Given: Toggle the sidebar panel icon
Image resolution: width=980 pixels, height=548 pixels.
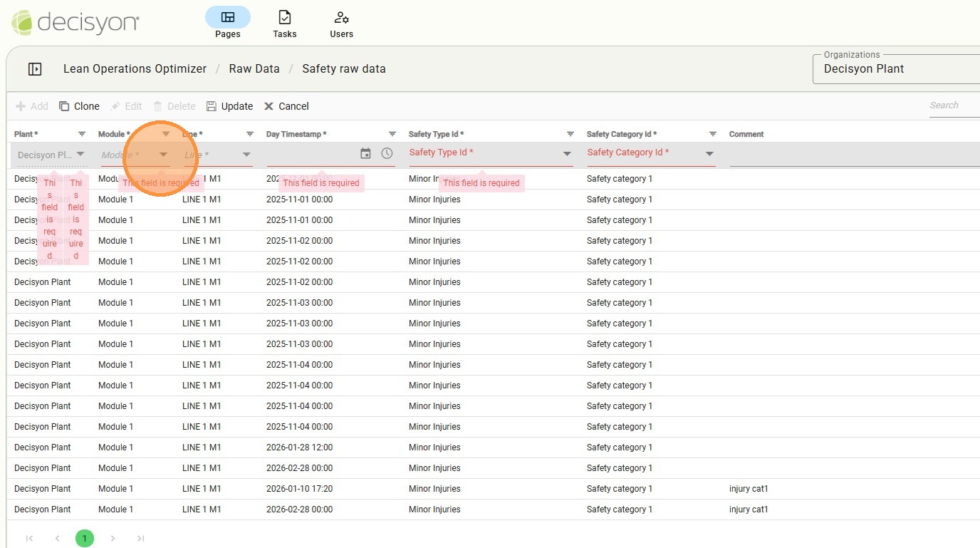Looking at the screenshot, I should coord(35,69).
